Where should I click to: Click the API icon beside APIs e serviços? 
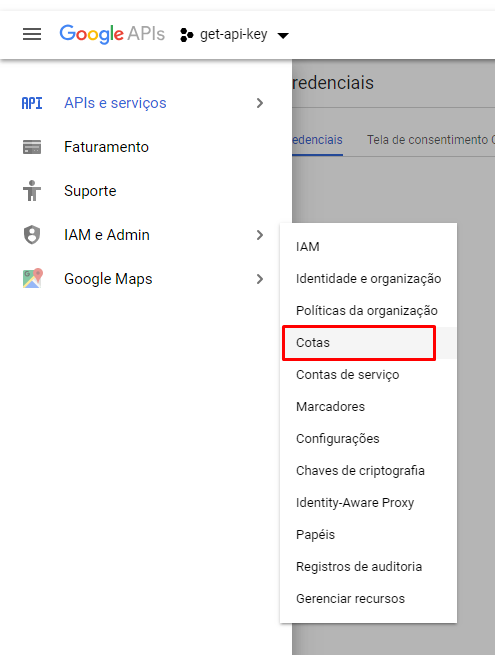coord(32,103)
